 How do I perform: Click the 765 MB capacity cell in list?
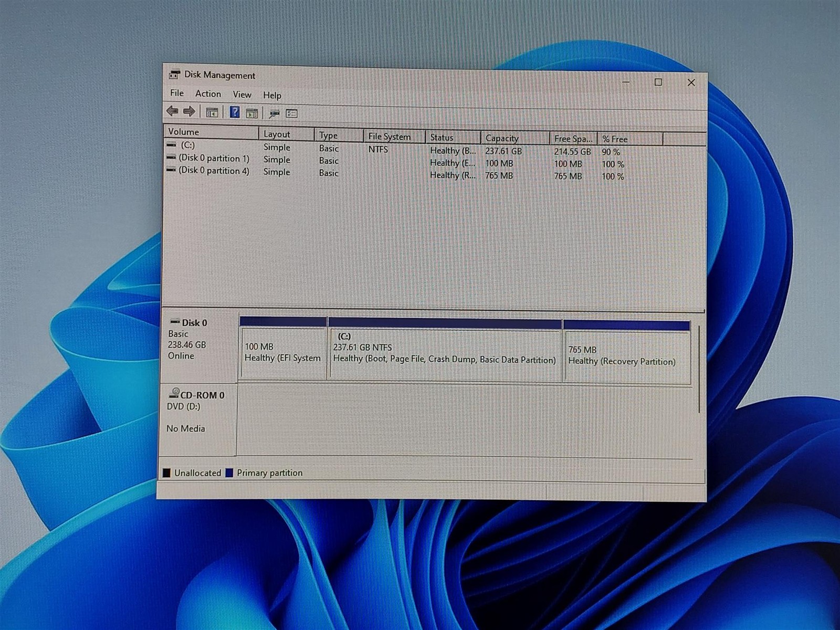click(499, 175)
